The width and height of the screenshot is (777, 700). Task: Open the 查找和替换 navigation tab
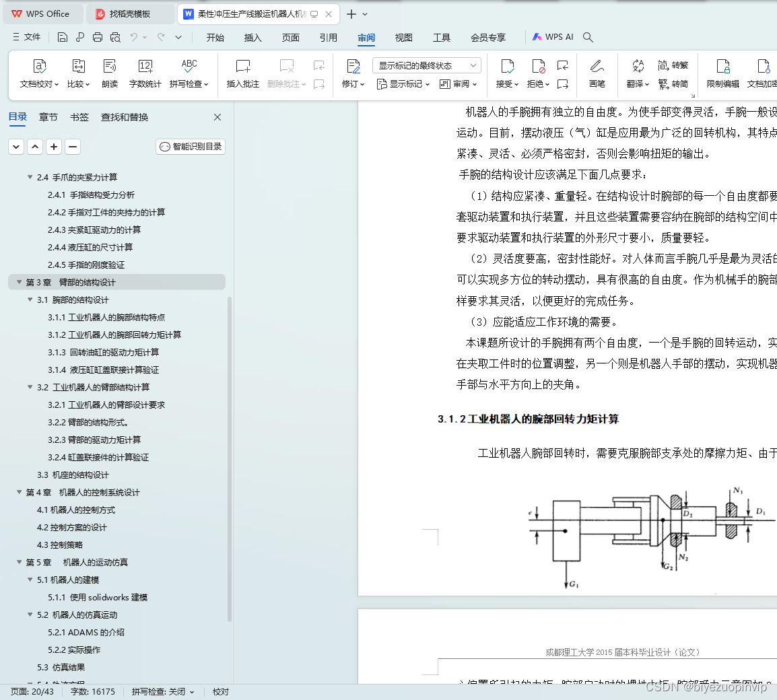point(125,117)
